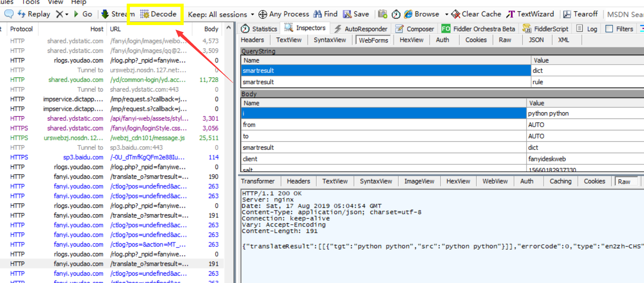Viewport: 644px width, 283px height.
Task: Open the Browse dropdown arrow
Action: coord(446,15)
